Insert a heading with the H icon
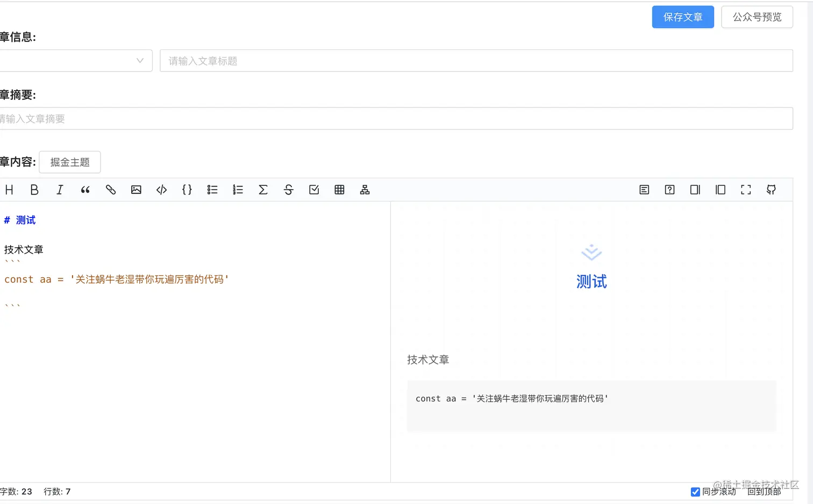 point(9,190)
